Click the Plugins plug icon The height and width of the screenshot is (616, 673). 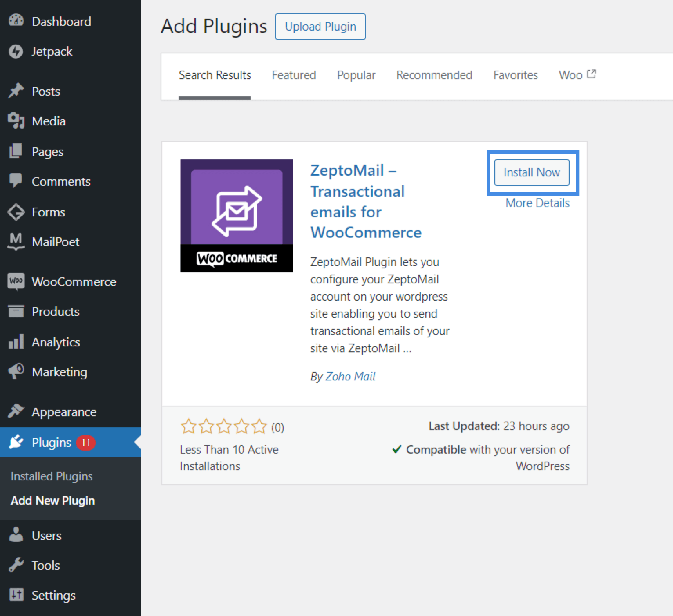pos(16,442)
